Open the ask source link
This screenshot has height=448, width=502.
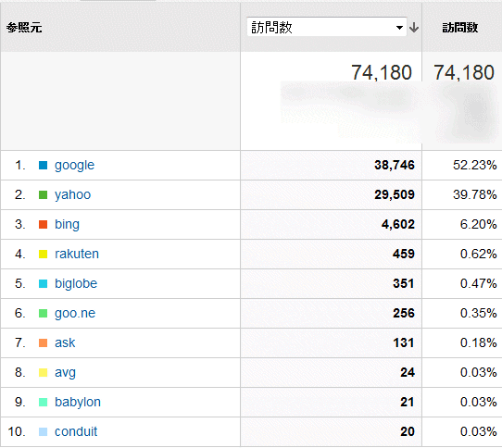pos(65,342)
